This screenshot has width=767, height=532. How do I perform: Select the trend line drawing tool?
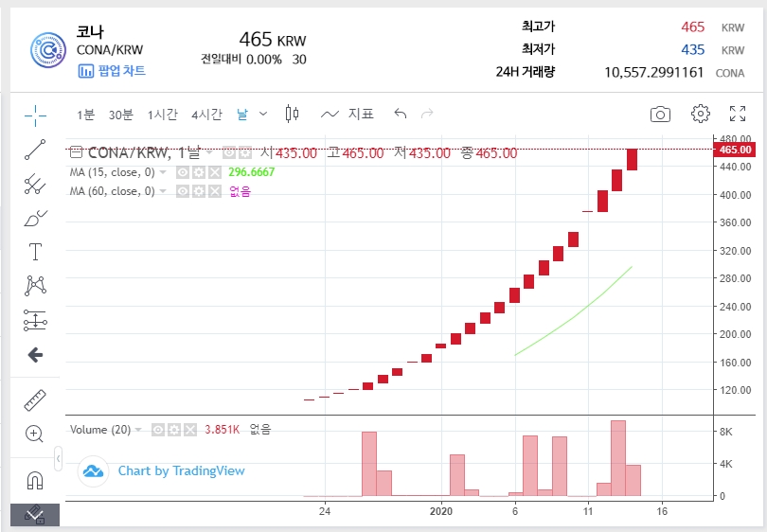coord(35,150)
